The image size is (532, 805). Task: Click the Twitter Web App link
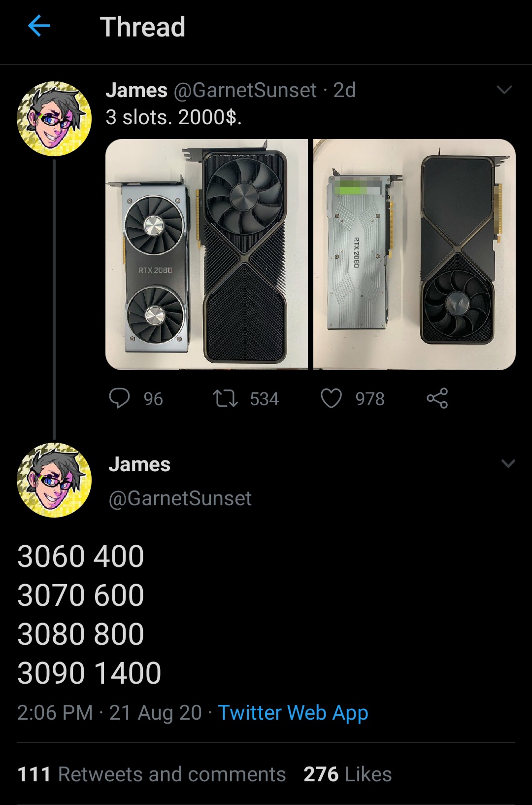pos(293,713)
